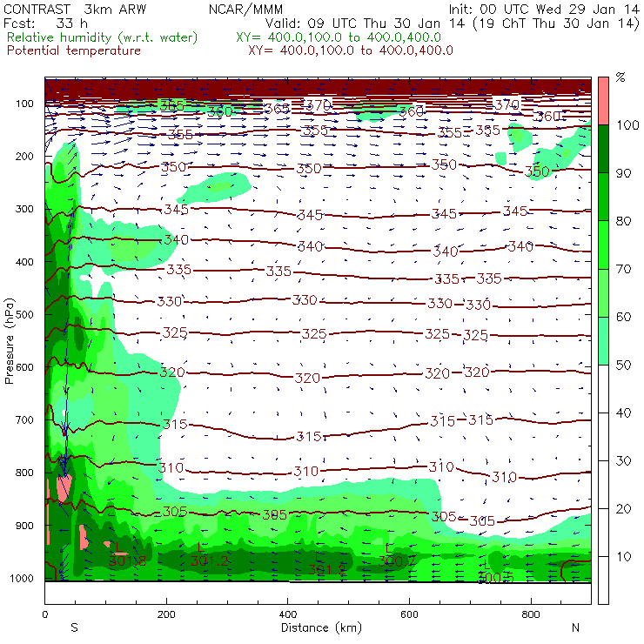Click the pink saturated humidity patch near 800 hPa
The height and width of the screenshot is (644, 644).
click(64, 487)
